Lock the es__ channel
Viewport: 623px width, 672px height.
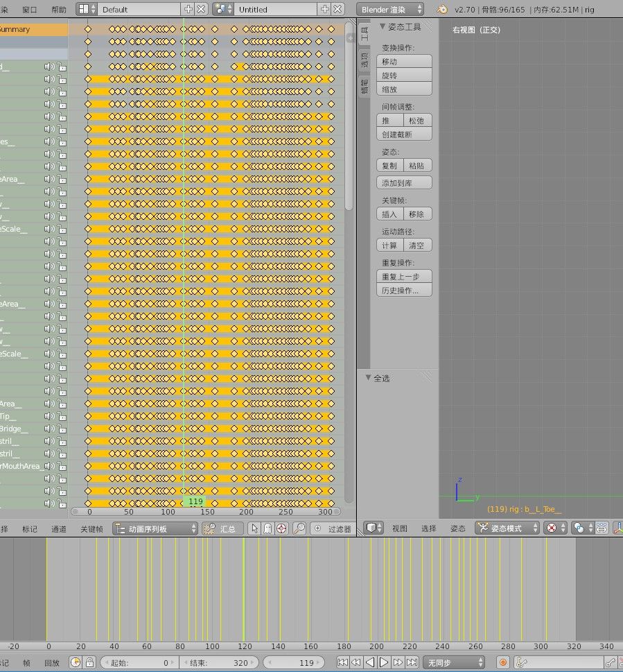[x=62, y=141]
